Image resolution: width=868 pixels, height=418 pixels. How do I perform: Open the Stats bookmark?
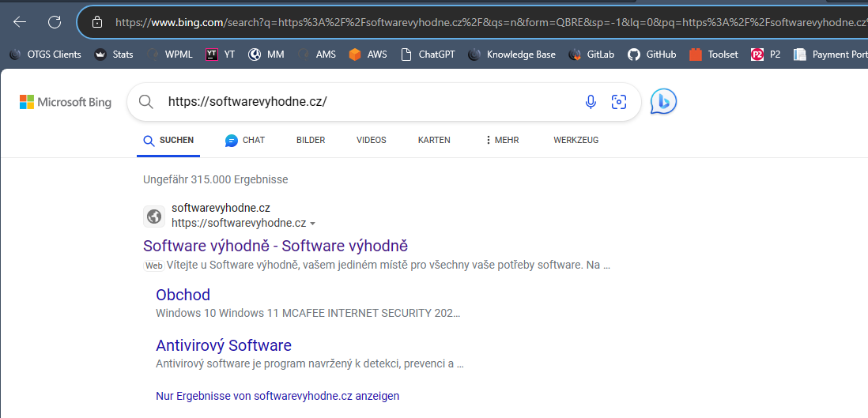pyautogui.click(x=114, y=55)
